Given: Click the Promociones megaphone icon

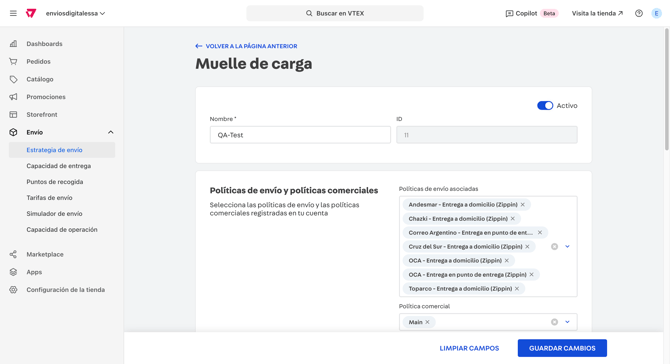Looking at the screenshot, I should [x=13, y=97].
